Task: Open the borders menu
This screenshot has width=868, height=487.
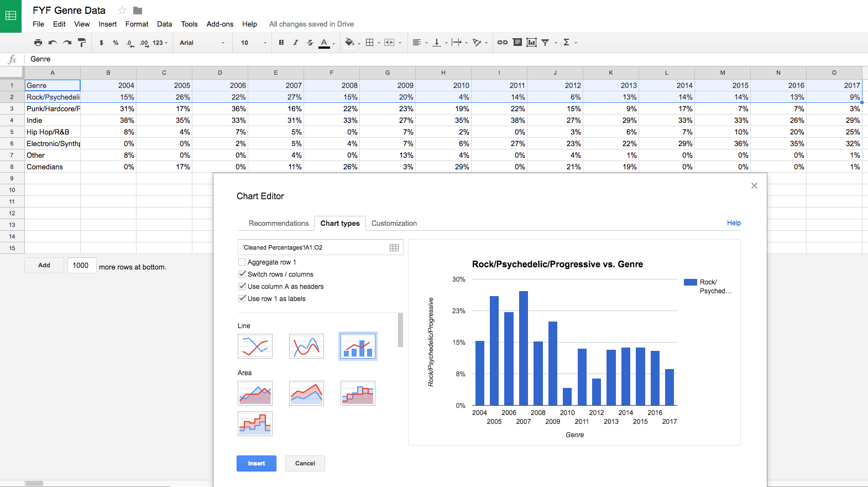Action: click(370, 43)
